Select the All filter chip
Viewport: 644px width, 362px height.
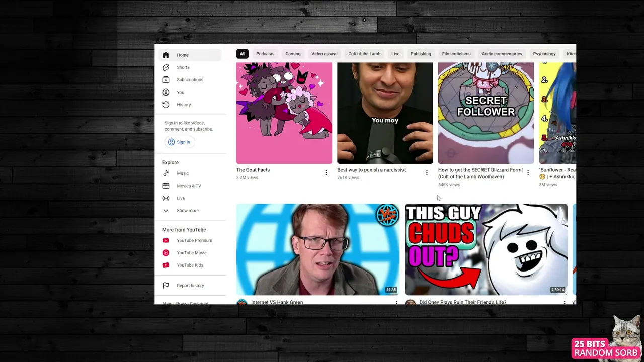(243, 54)
